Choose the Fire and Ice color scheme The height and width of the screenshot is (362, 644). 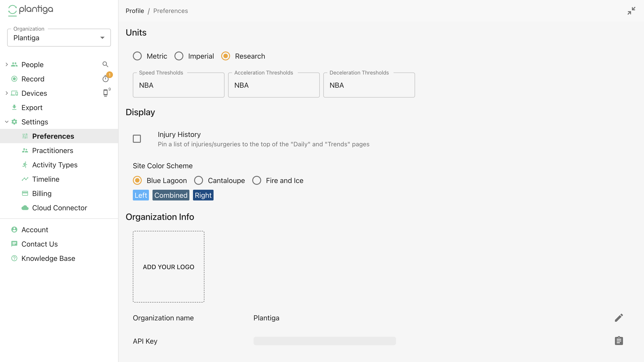pyautogui.click(x=257, y=180)
